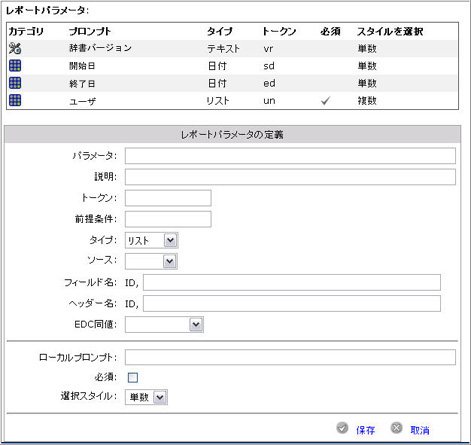Click the grid icon in the ユーザ row
The image size is (471, 445).
click(15, 100)
